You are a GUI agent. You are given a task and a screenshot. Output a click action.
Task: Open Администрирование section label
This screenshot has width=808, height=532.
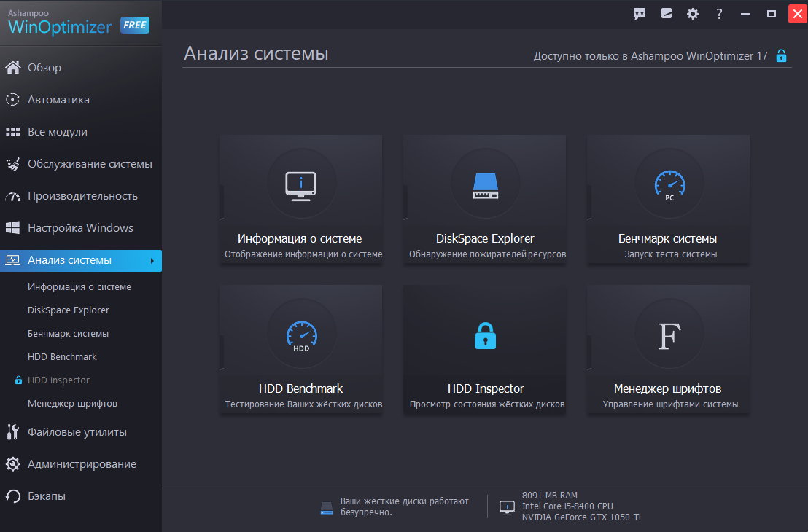(x=82, y=464)
